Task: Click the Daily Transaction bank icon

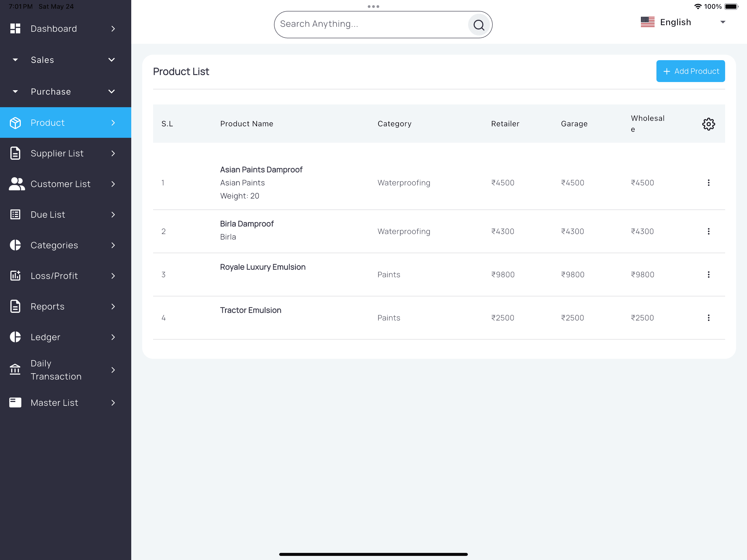Action: pyautogui.click(x=15, y=369)
